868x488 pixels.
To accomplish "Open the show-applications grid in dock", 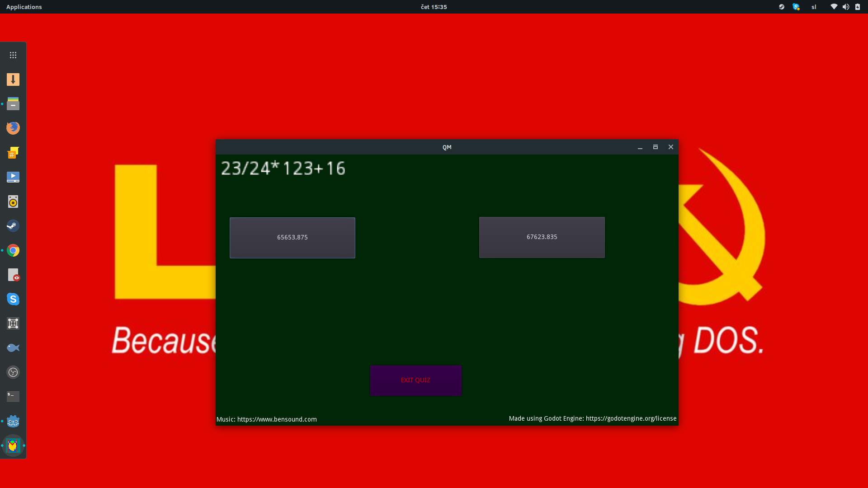I will click(13, 55).
